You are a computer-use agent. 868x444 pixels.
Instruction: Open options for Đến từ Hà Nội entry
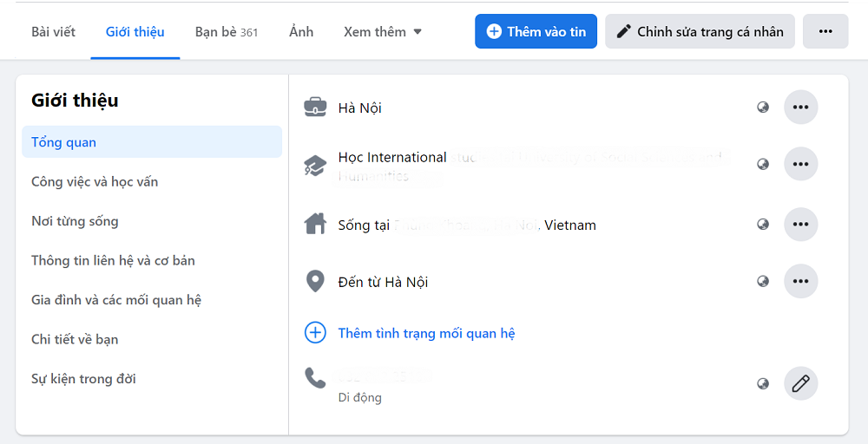click(x=800, y=281)
